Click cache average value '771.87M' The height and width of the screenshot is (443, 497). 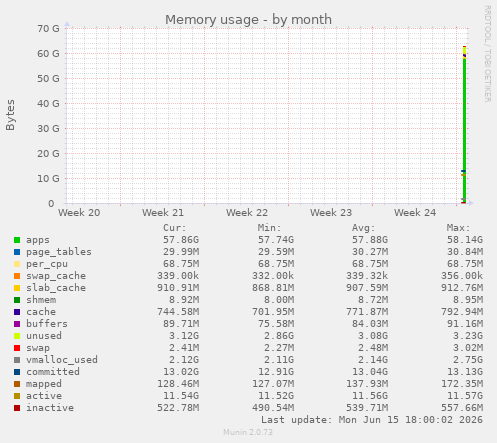[367, 312]
